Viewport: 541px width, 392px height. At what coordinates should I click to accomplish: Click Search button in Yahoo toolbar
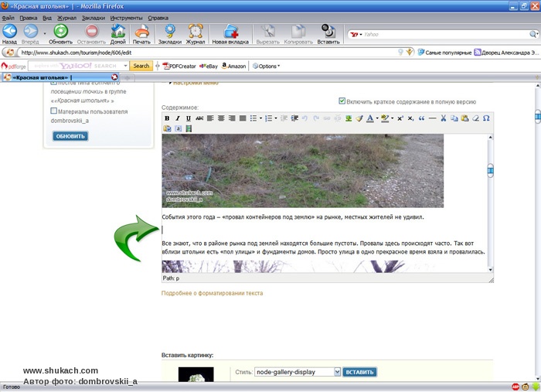tap(141, 66)
